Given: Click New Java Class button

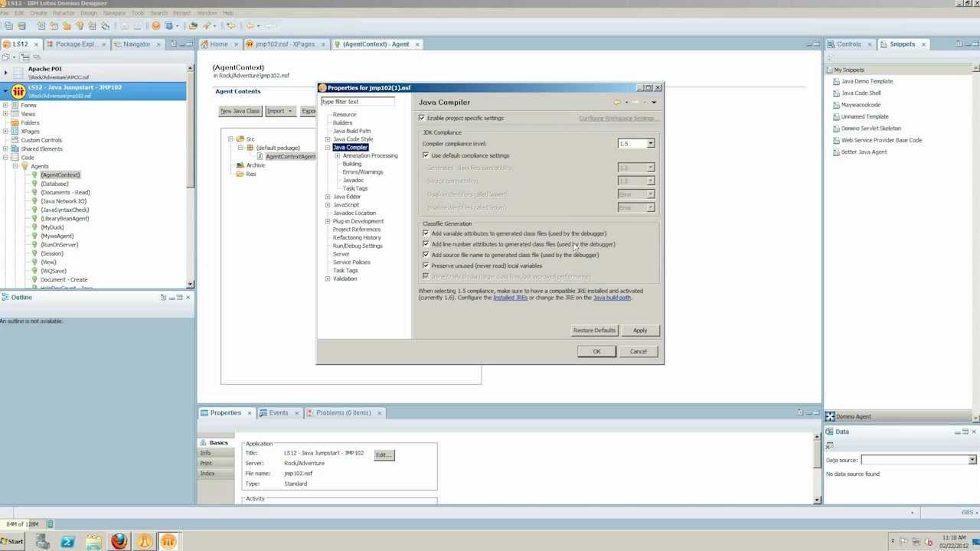Looking at the screenshot, I should (240, 111).
